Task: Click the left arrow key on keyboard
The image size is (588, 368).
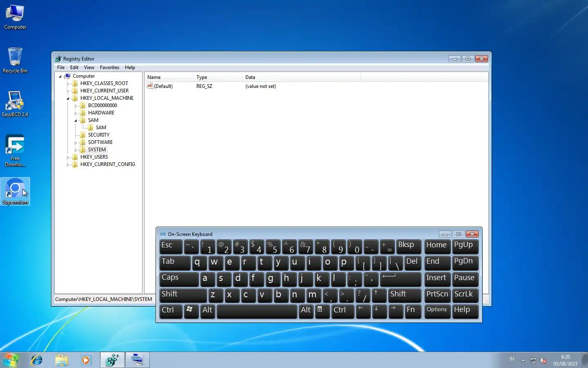Action: tap(363, 312)
